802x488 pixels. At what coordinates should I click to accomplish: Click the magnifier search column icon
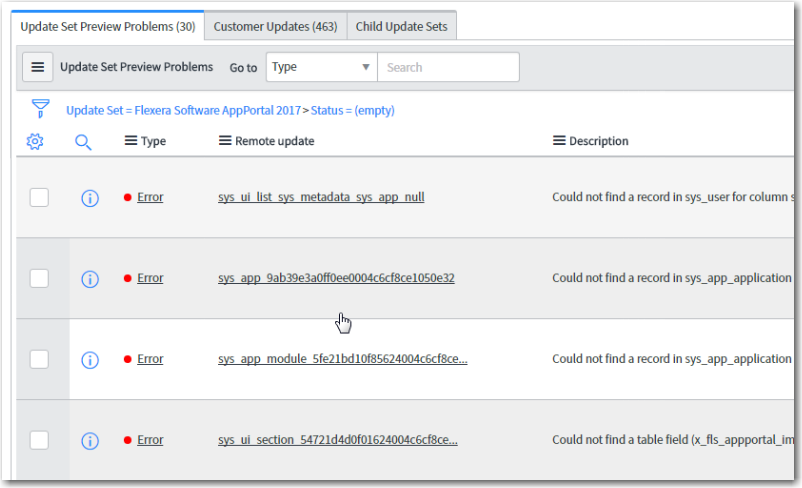(83, 142)
